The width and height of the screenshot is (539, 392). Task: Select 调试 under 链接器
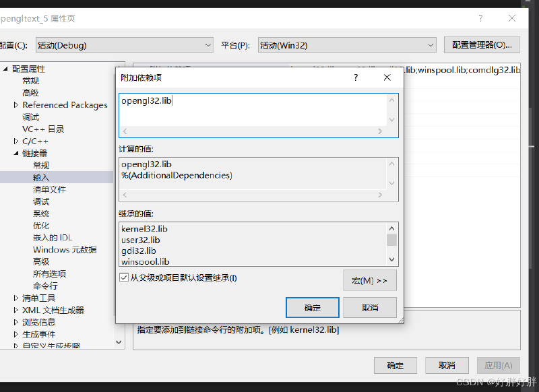tap(41, 201)
